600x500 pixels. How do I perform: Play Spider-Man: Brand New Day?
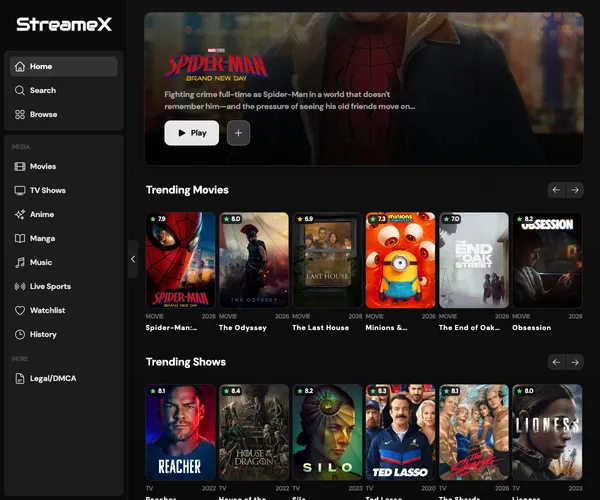pos(192,133)
